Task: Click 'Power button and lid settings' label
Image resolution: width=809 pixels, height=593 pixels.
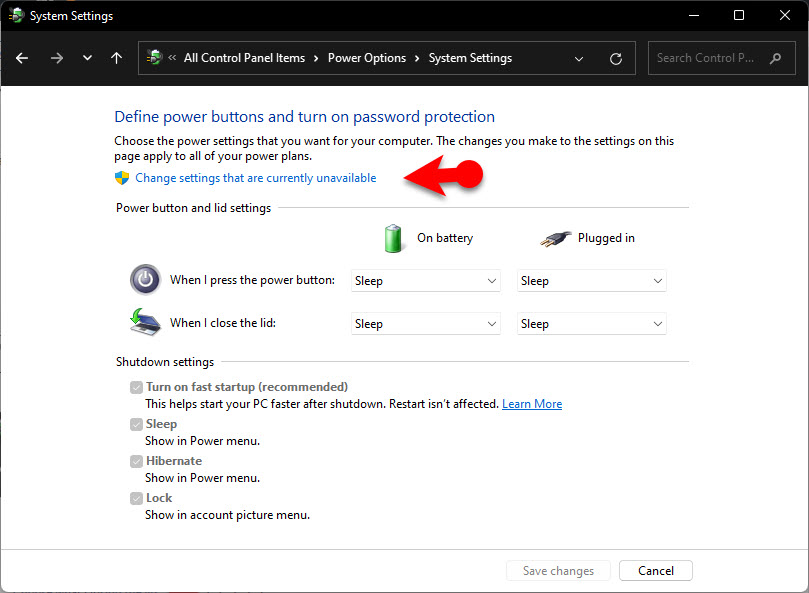Action: tap(193, 208)
